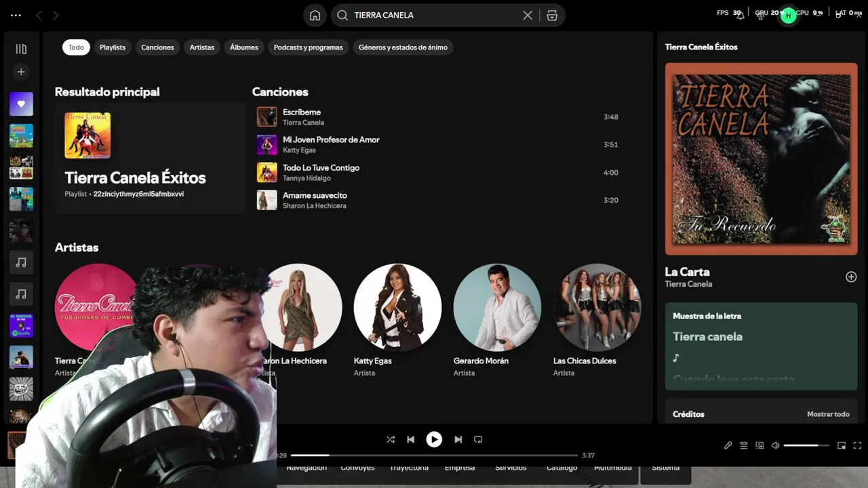This screenshot has width=868, height=488.
Task: Open playlist owner 22zlnciythmyz6ml5afmbxvvi
Action: tap(138, 194)
